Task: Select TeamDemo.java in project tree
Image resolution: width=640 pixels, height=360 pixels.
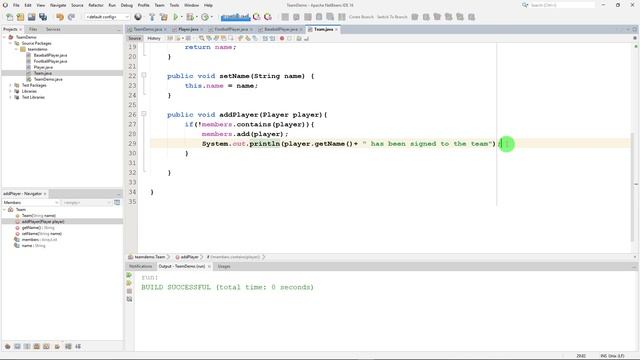Action: point(48,79)
